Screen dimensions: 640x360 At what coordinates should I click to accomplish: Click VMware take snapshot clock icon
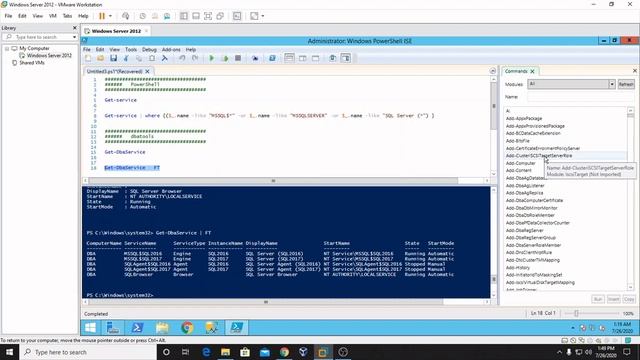click(142, 16)
